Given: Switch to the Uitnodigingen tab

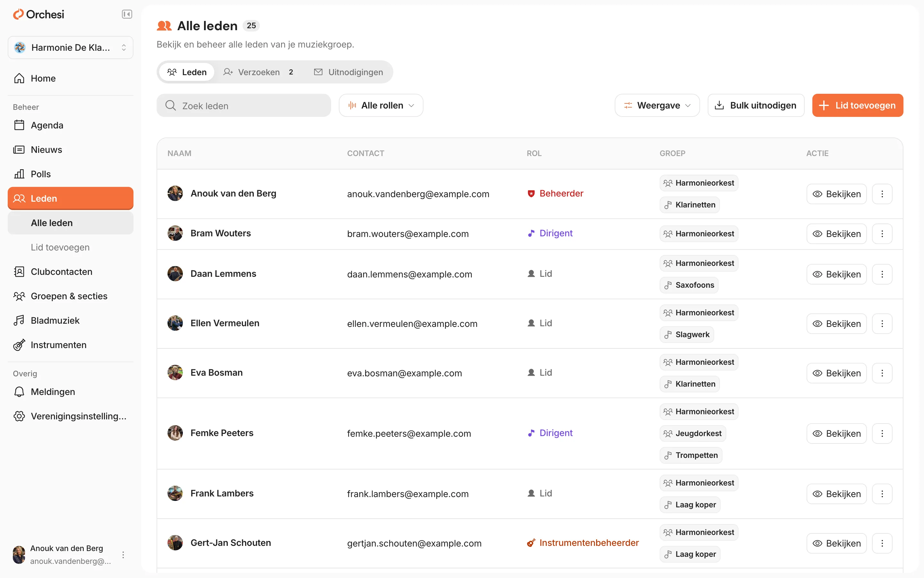Looking at the screenshot, I should [x=348, y=72].
